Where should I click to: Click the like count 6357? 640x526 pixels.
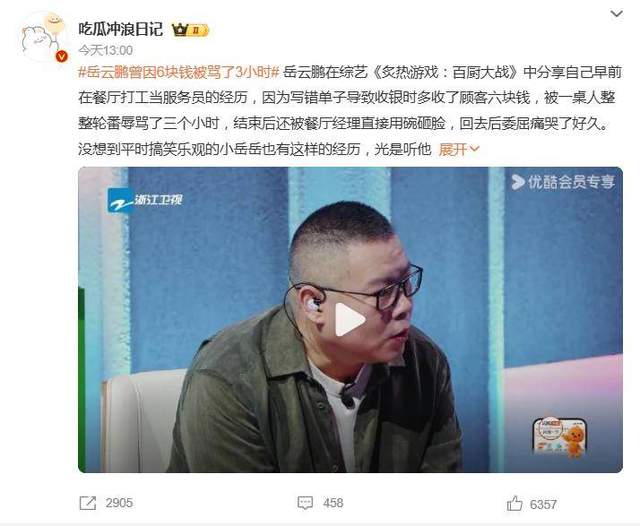click(543, 504)
